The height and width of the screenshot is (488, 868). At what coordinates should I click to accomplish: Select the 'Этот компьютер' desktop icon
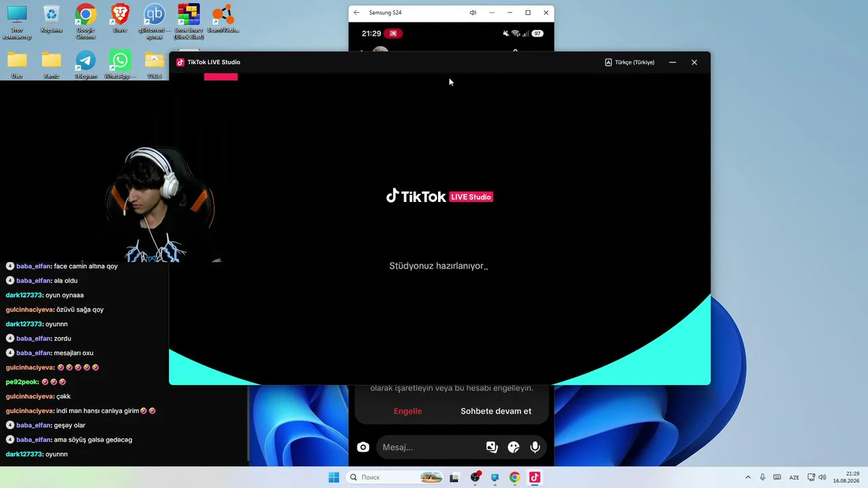[17, 20]
